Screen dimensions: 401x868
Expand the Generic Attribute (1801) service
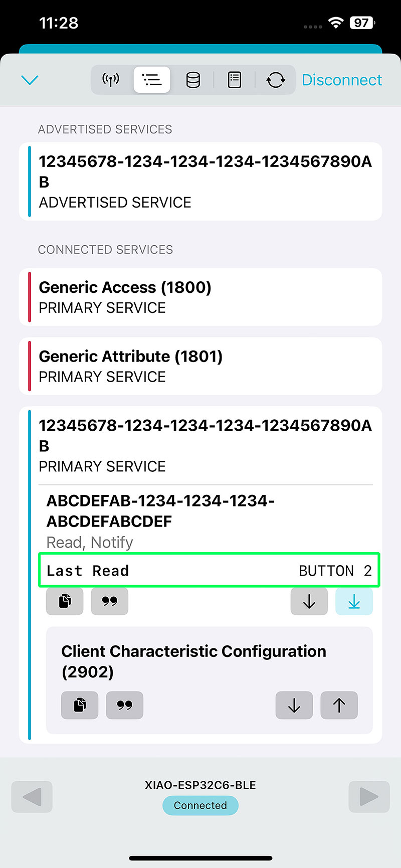(200, 366)
